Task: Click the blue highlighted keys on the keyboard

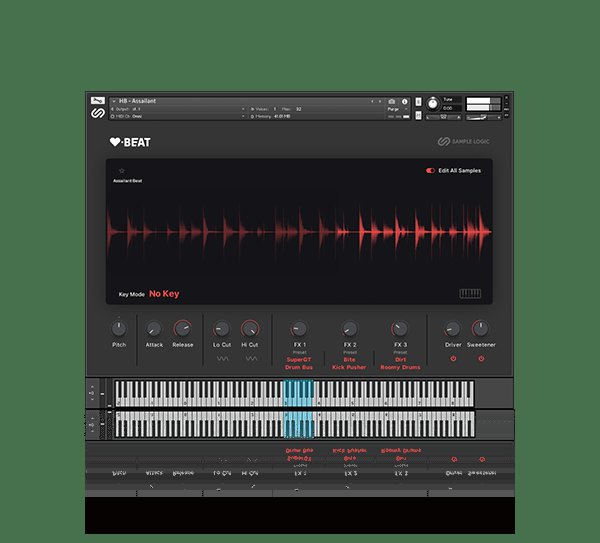Action: tap(298, 393)
